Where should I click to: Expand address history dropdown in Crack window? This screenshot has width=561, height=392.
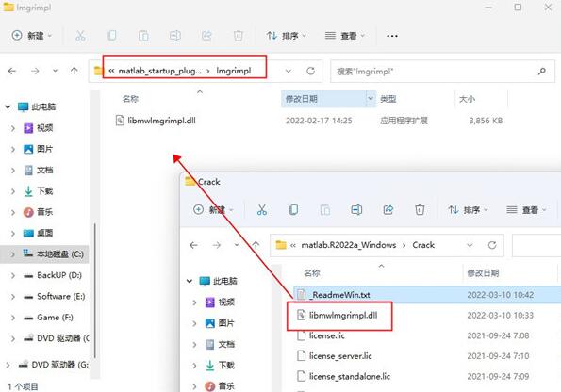point(470,245)
